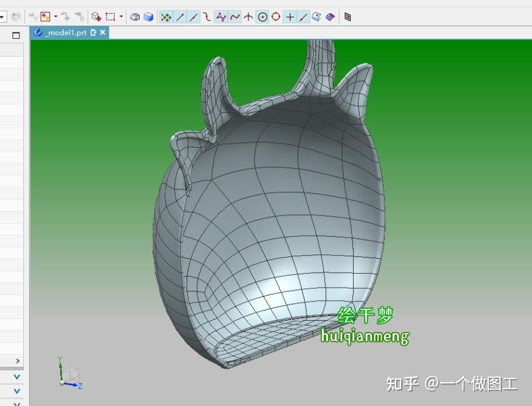Toggle the Enable Snap Point button

click(x=166, y=17)
